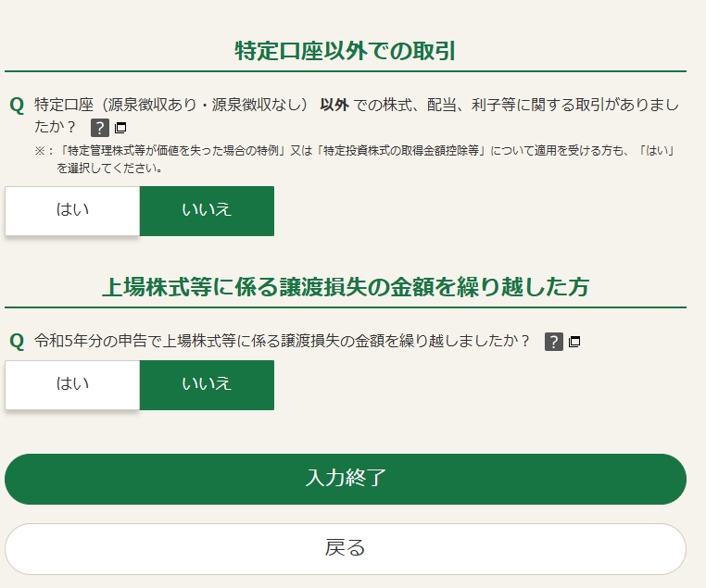Select いいえ for the 令和5年分 loss carryover question
706x588 pixels.
207,385
